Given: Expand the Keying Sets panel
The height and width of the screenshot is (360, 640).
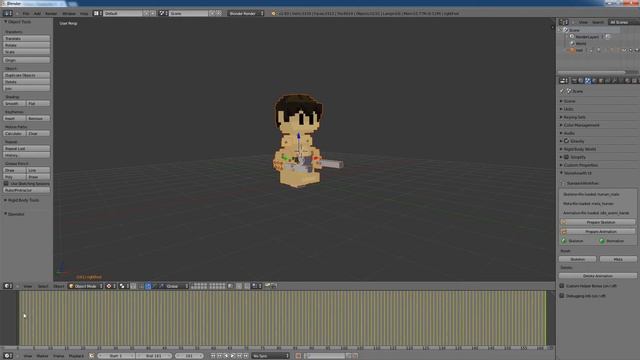Looking at the screenshot, I should 561,117.
